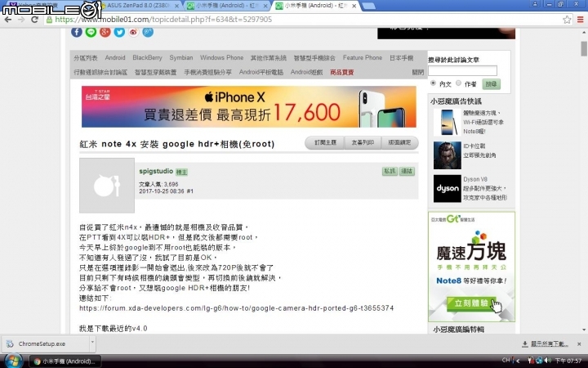This screenshot has height=368, width=588.
Task: Close the ASUS ZenPad 8.0 tab
Action: 176,6
